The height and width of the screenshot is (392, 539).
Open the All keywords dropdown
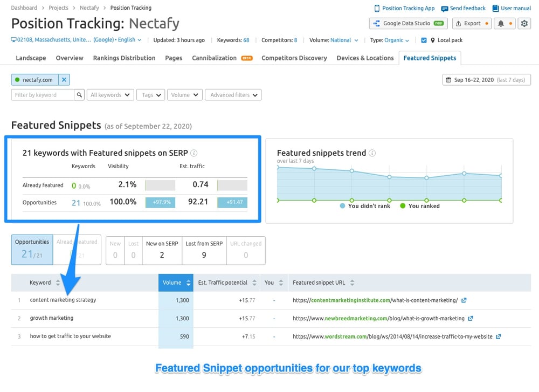(110, 95)
